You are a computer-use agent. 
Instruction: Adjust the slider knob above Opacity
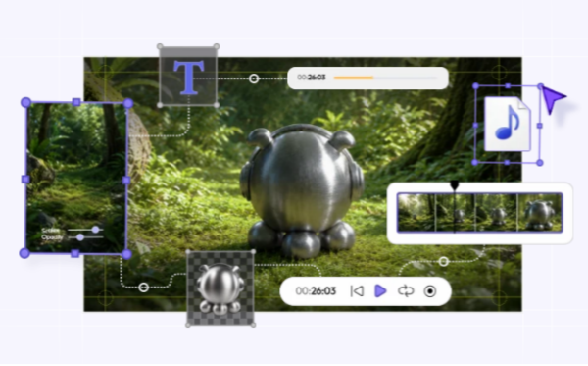click(x=96, y=230)
